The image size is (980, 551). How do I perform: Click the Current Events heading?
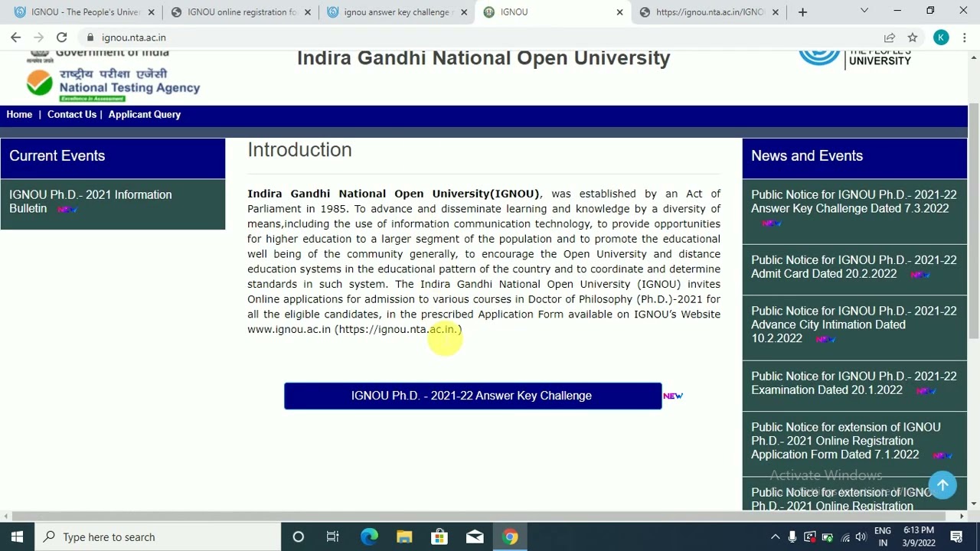pos(57,156)
